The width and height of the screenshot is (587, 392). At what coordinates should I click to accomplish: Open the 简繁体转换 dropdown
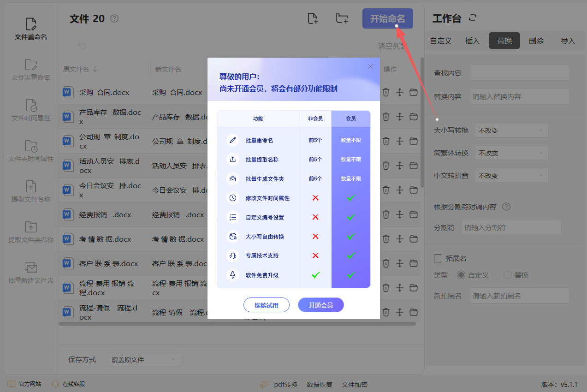click(x=511, y=153)
